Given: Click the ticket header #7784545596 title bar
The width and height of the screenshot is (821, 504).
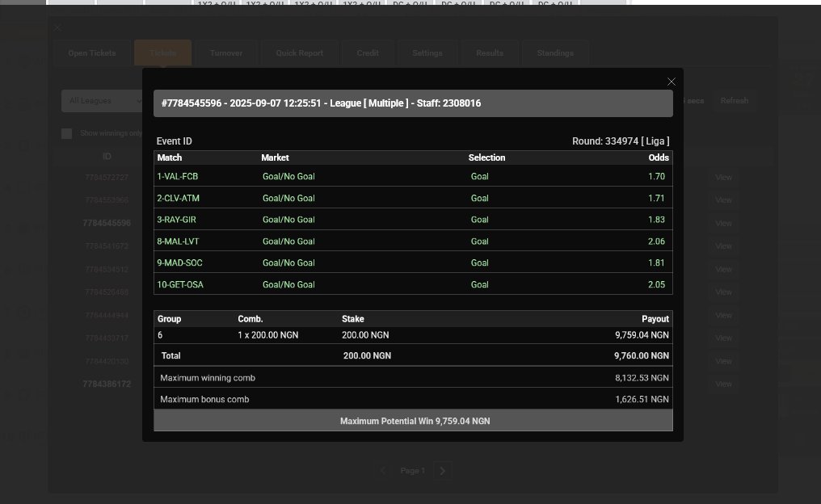Looking at the screenshot, I should click(x=413, y=103).
